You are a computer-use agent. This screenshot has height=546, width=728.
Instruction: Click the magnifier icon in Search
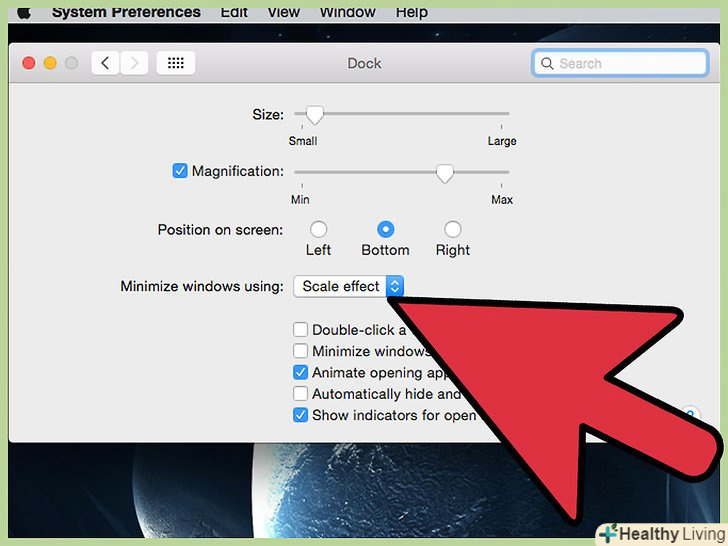(x=547, y=63)
